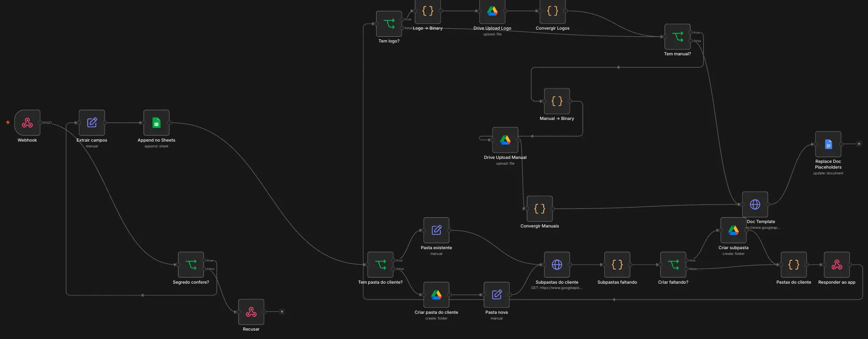Image resolution: width=868 pixels, height=339 pixels.
Task: Click the Criar faltando? IF node
Action: [x=673, y=265]
